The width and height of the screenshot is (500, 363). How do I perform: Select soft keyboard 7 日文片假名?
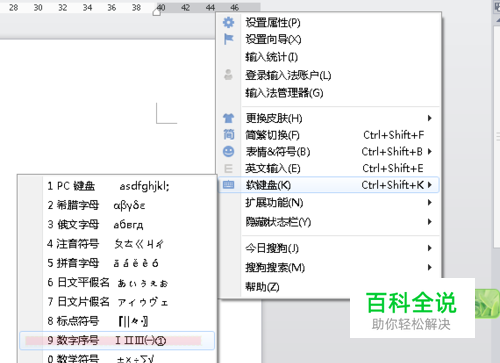pyautogui.click(x=117, y=302)
